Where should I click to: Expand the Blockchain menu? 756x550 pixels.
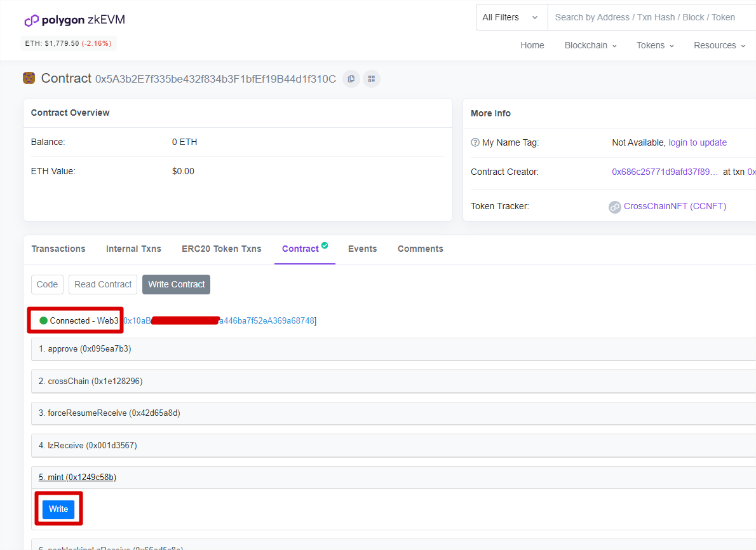coord(591,45)
